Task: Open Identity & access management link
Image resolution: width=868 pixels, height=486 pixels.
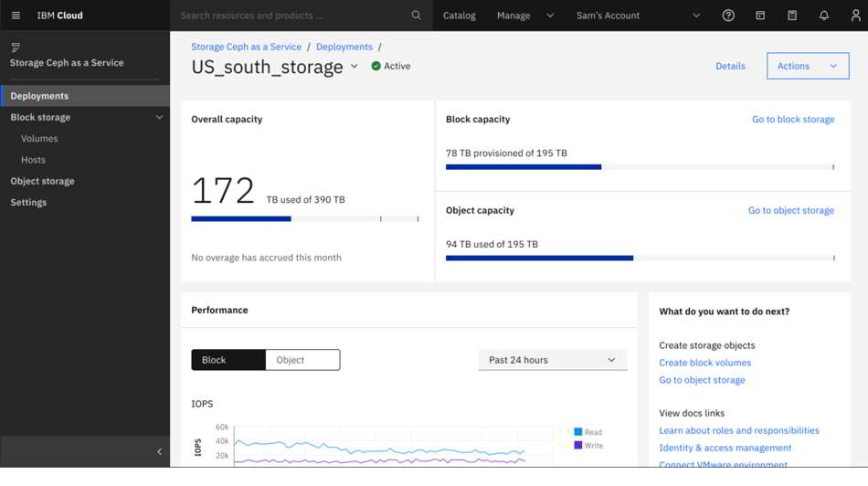Action: (x=725, y=448)
